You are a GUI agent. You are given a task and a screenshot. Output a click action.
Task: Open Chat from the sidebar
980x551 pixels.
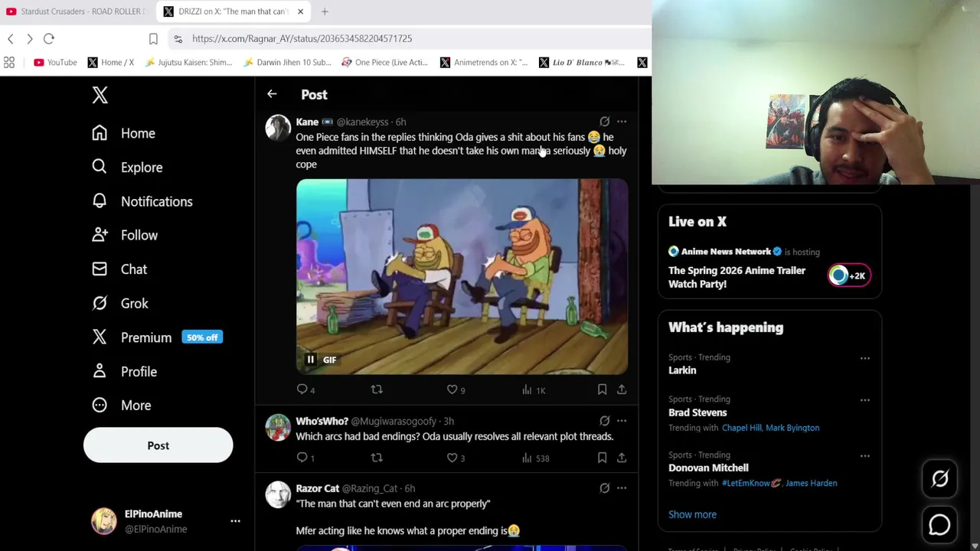119,269
